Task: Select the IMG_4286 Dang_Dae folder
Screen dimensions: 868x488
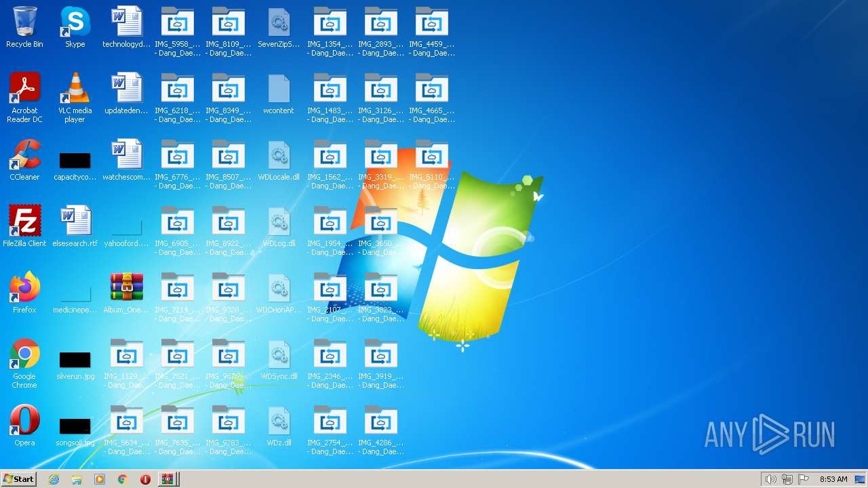Action: pos(380,430)
